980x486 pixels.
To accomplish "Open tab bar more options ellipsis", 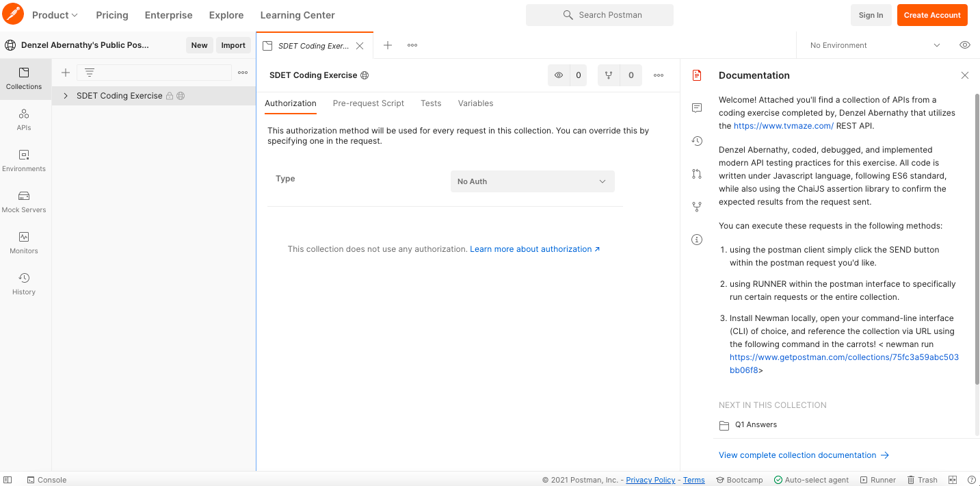I will point(412,45).
